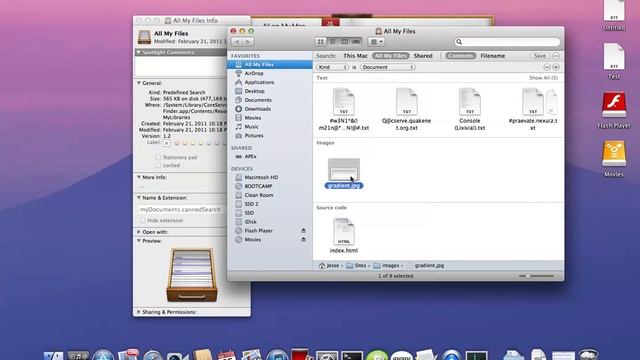Click the minus button beside Save
The image size is (640, 360).
[x=556, y=56]
